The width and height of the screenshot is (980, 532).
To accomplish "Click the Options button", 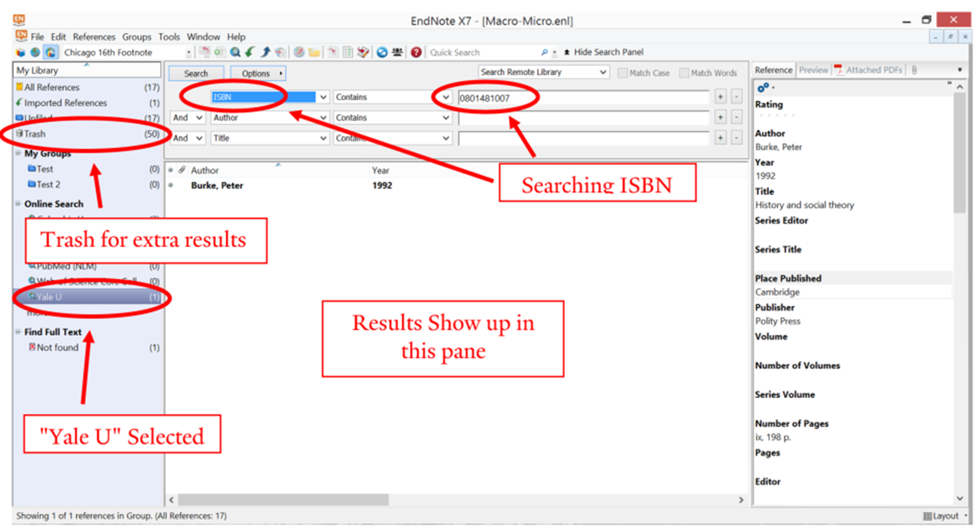I will pos(258,73).
